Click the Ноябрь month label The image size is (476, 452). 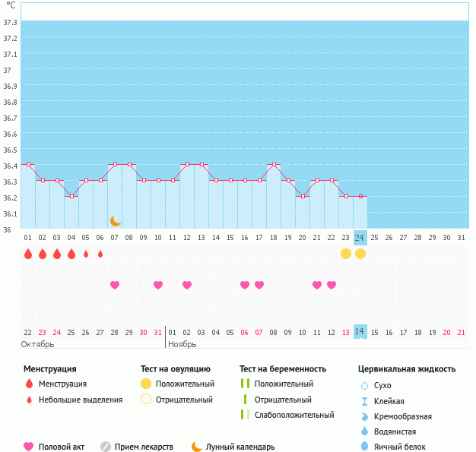point(182,344)
